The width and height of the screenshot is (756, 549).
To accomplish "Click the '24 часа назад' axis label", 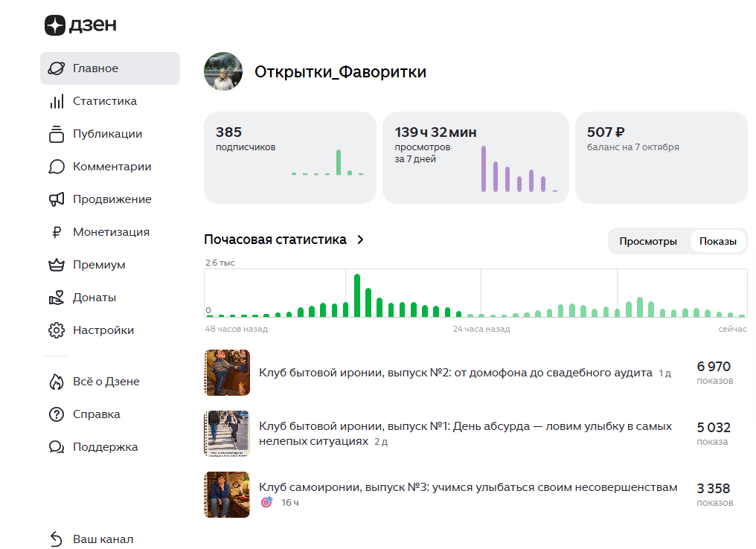I will [x=481, y=329].
